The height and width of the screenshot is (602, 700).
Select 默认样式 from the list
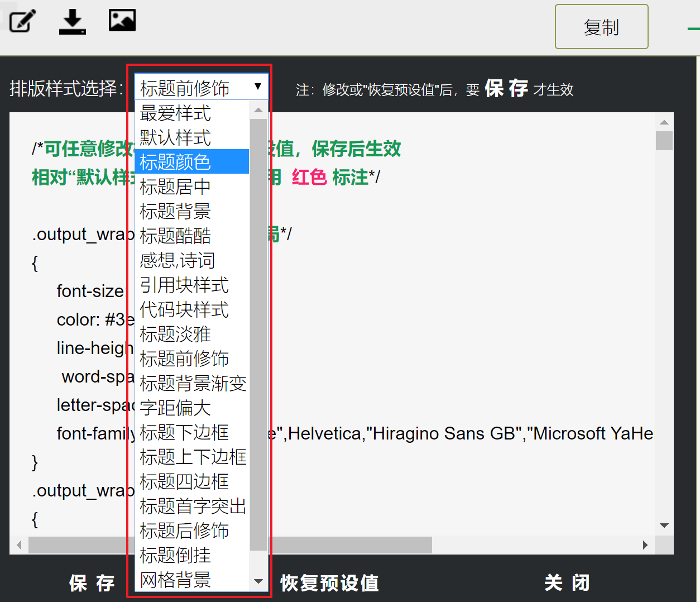coord(192,137)
